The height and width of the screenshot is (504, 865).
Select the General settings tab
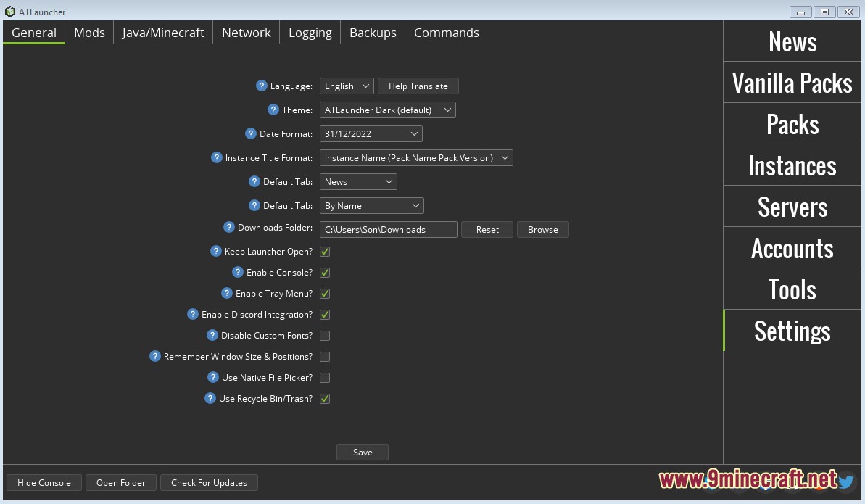pyautogui.click(x=34, y=33)
